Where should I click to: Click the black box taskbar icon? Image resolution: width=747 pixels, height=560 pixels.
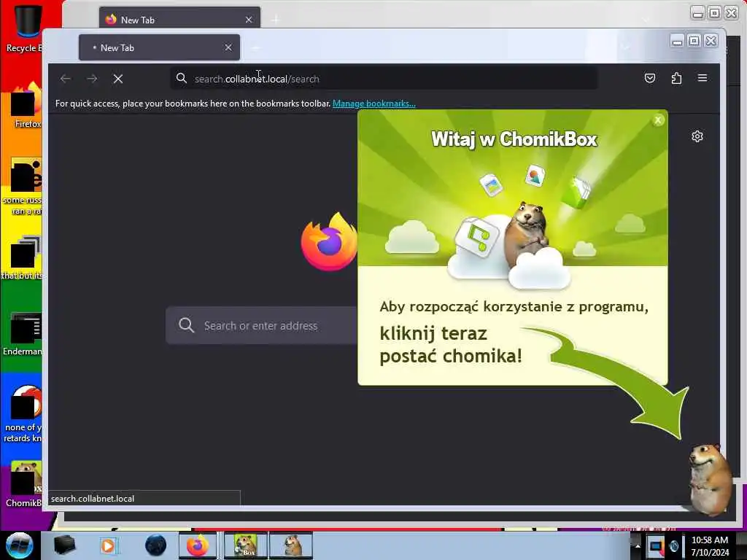click(65, 545)
